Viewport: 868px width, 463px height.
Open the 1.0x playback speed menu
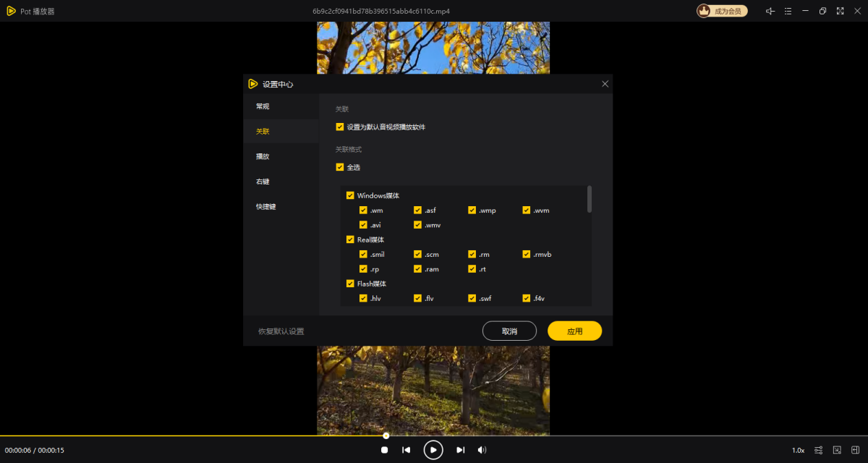coord(798,450)
